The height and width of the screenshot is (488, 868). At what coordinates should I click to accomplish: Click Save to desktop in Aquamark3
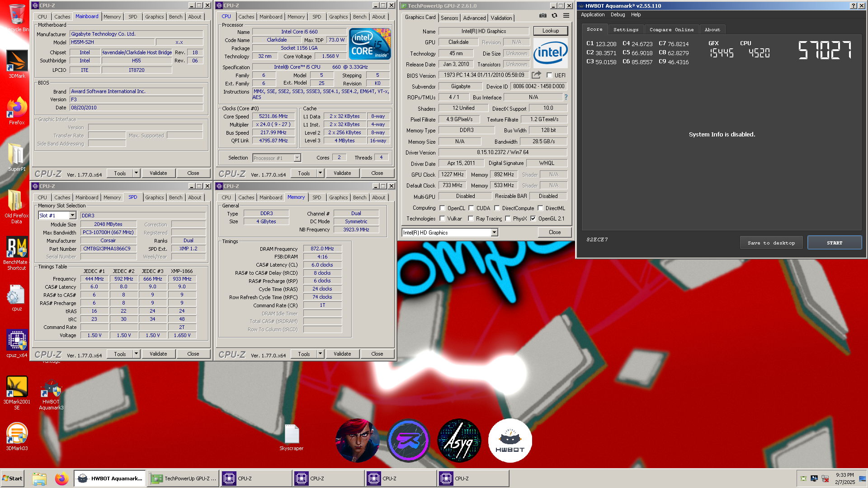[x=771, y=243]
